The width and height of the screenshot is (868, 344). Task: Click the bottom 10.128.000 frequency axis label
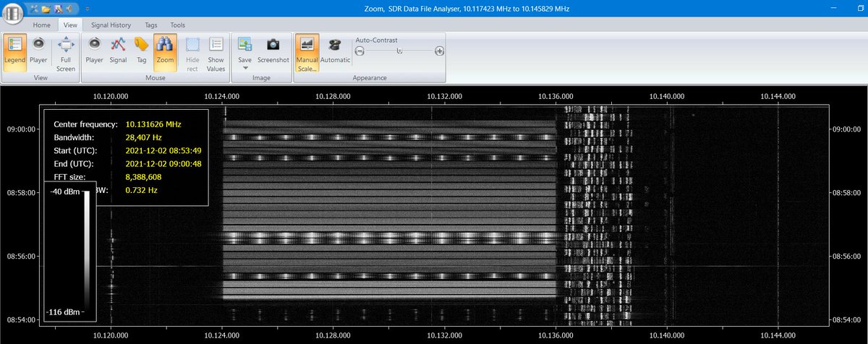[x=333, y=336]
